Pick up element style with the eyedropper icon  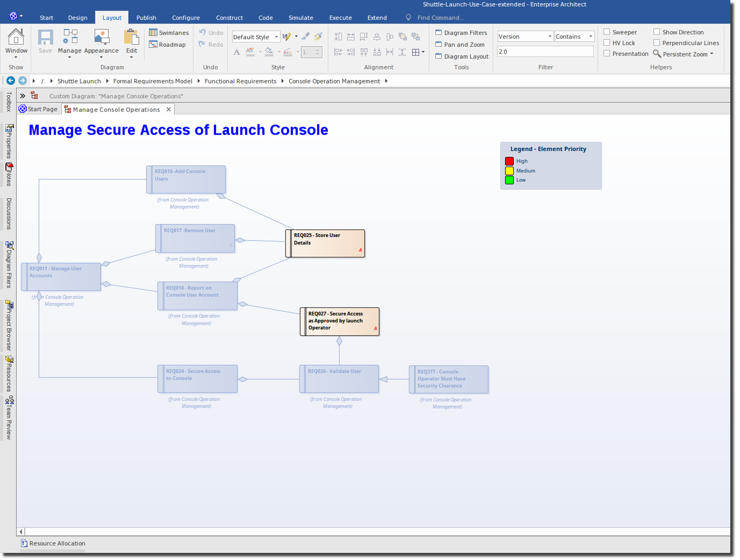[x=305, y=36]
